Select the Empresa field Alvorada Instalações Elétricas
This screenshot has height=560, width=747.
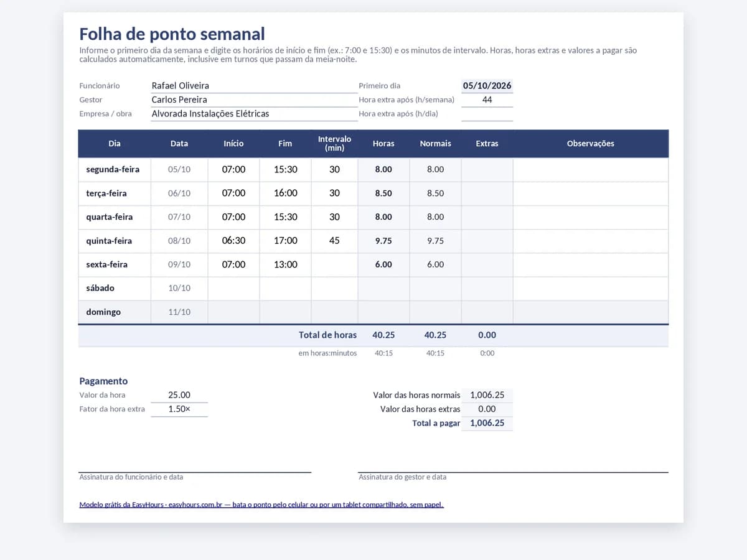click(254, 114)
